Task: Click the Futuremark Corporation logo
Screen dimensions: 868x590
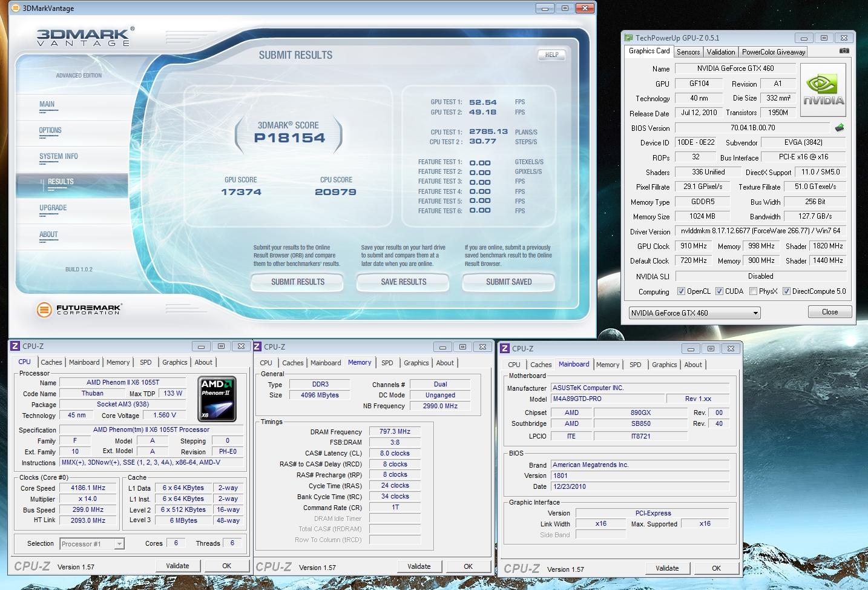Action: click(x=79, y=310)
